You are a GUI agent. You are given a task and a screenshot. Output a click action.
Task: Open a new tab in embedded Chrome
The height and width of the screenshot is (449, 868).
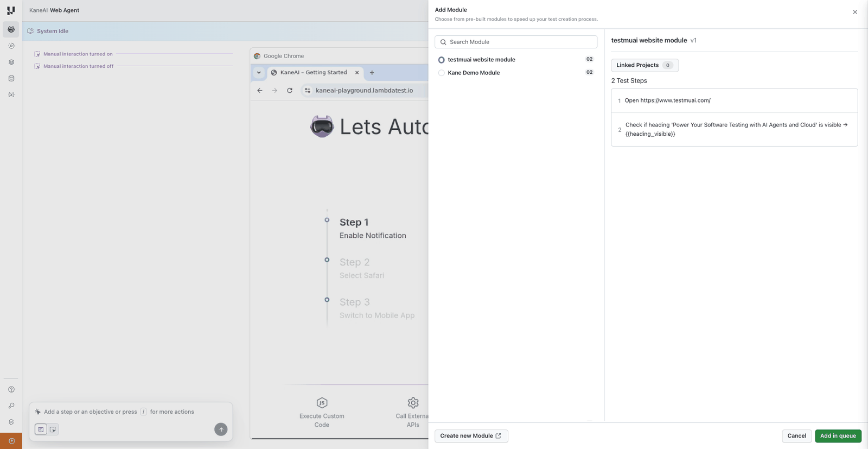coord(372,72)
